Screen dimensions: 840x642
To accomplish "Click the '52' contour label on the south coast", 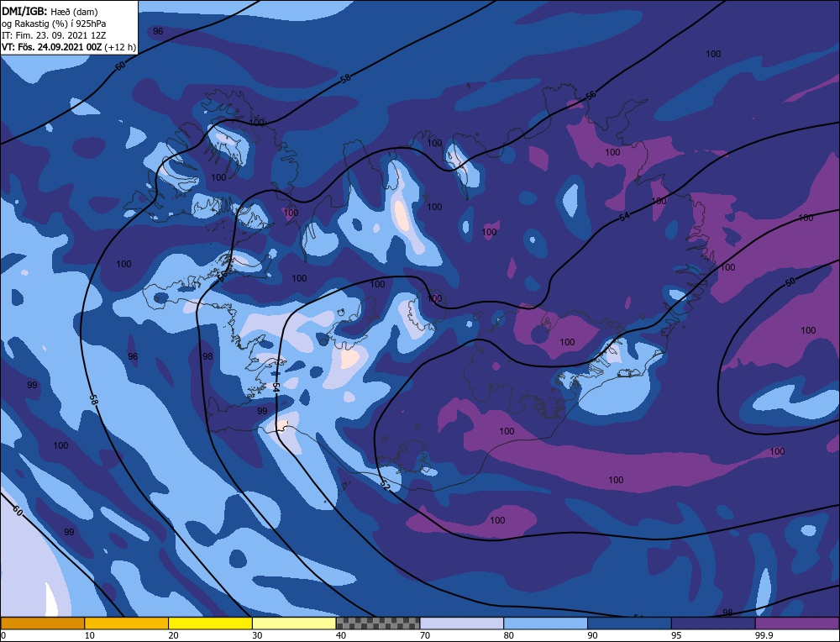I will click(x=385, y=485).
